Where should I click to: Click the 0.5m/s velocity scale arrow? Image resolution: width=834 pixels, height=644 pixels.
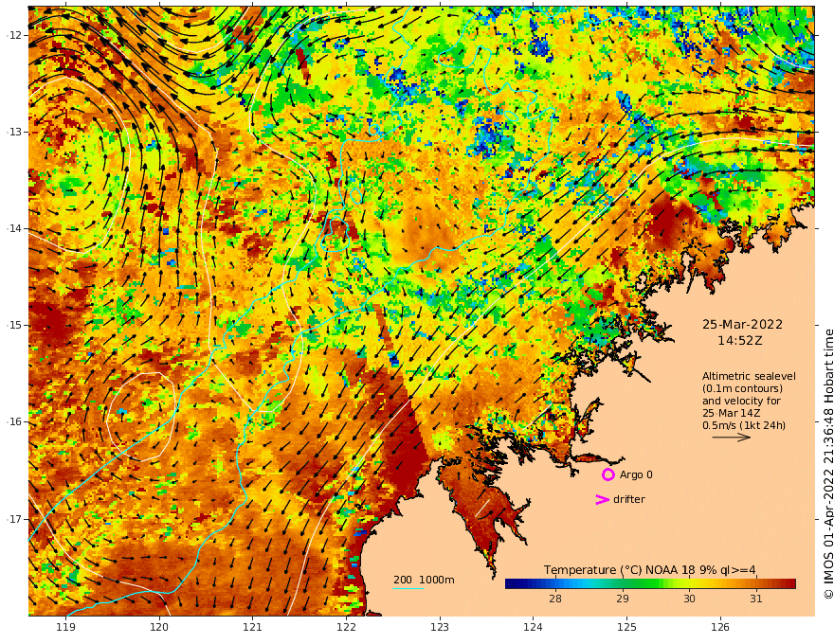tap(732, 438)
